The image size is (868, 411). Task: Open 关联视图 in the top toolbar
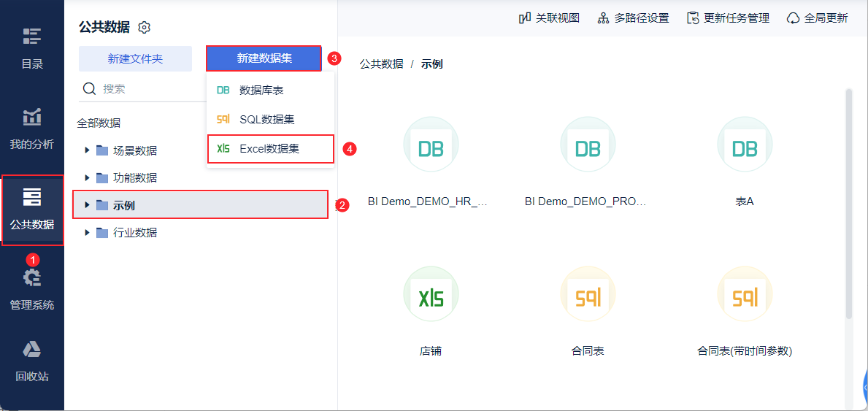pyautogui.click(x=549, y=18)
